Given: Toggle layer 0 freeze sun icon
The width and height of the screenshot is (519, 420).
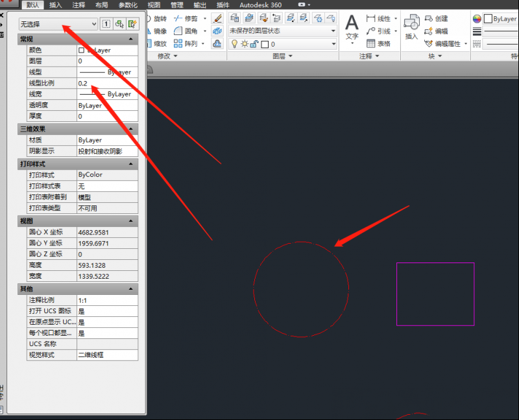Looking at the screenshot, I should pyautogui.click(x=245, y=43).
